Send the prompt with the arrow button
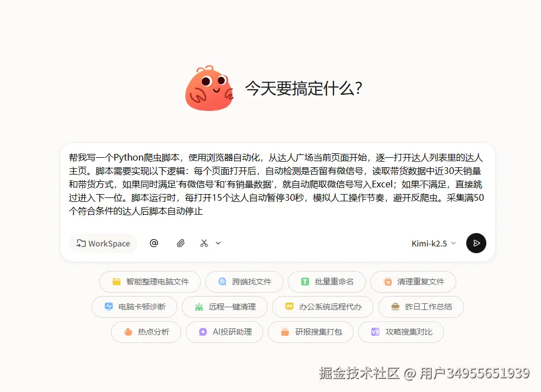541x392 pixels. click(x=476, y=243)
